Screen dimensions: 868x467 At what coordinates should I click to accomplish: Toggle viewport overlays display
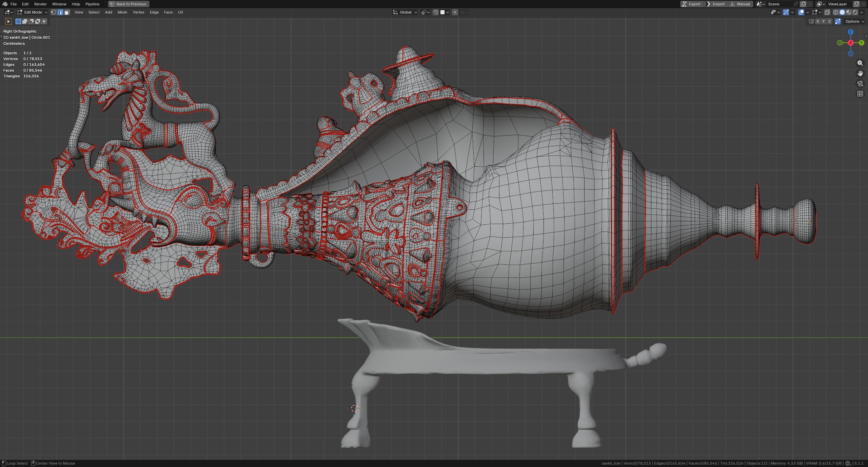tap(801, 12)
